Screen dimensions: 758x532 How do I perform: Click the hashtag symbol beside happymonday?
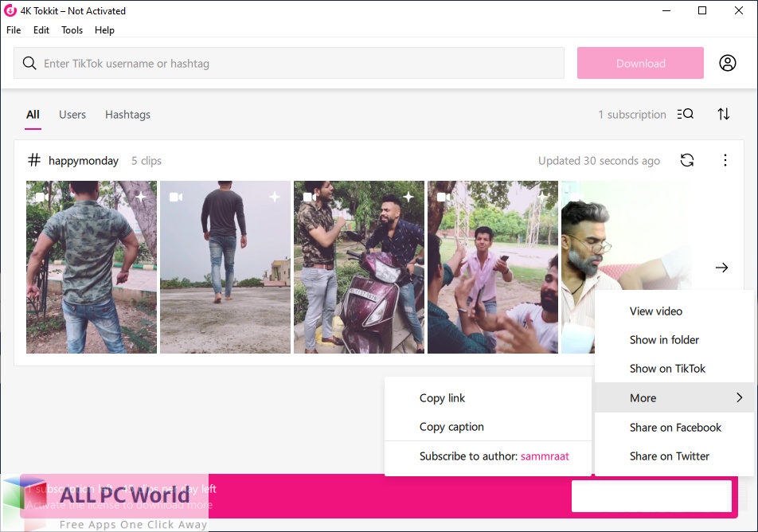33,160
